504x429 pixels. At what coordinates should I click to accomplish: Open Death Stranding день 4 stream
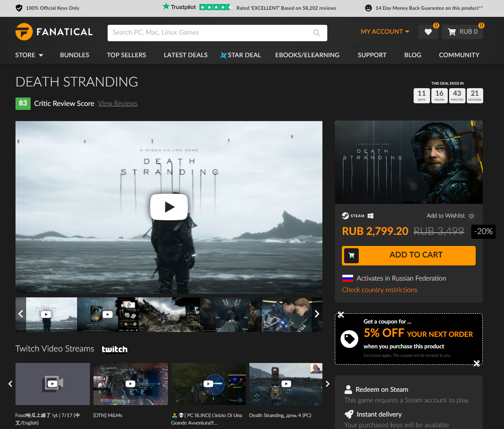coord(286,384)
